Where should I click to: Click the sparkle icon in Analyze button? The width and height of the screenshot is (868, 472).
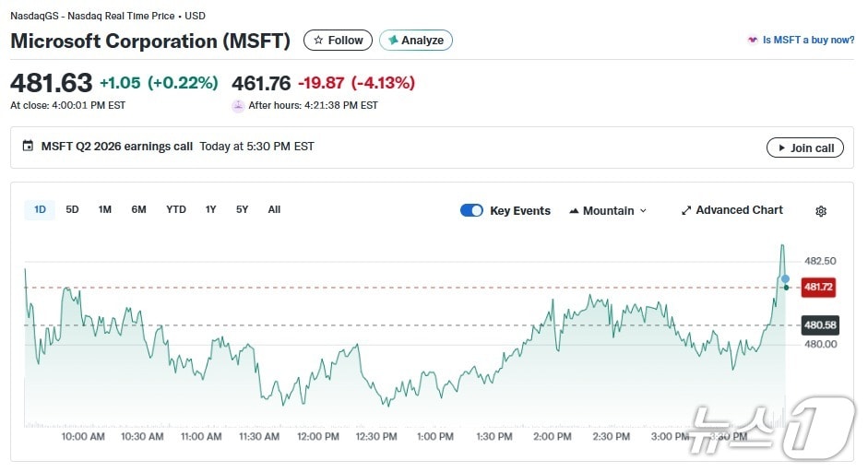click(393, 41)
